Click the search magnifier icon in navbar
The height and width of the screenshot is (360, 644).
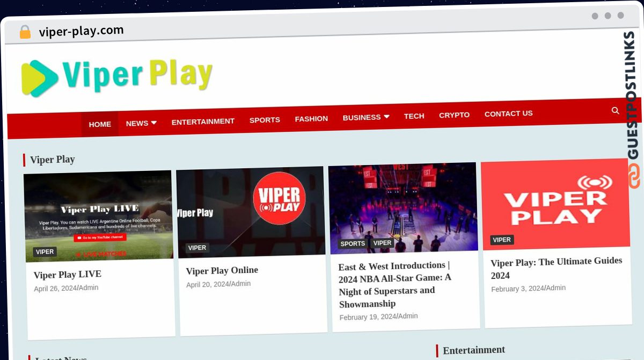[x=616, y=111]
